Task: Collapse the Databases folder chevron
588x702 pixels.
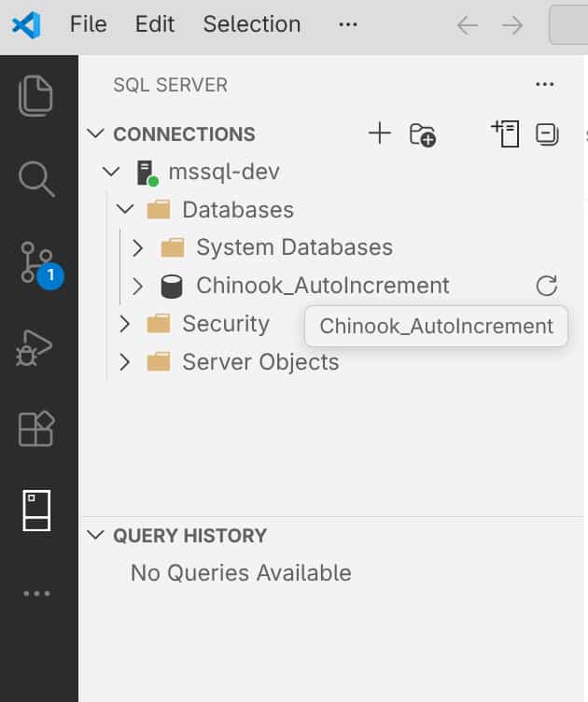Action: (x=125, y=209)
